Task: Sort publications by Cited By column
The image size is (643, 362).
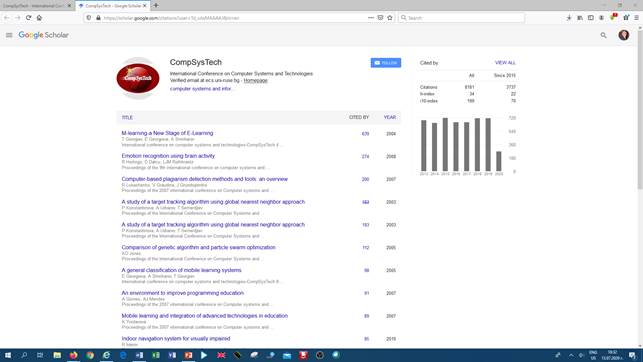Action: 359,117
